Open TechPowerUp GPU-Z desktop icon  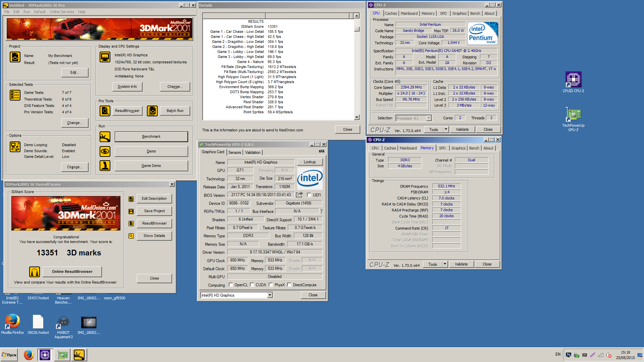573,119
